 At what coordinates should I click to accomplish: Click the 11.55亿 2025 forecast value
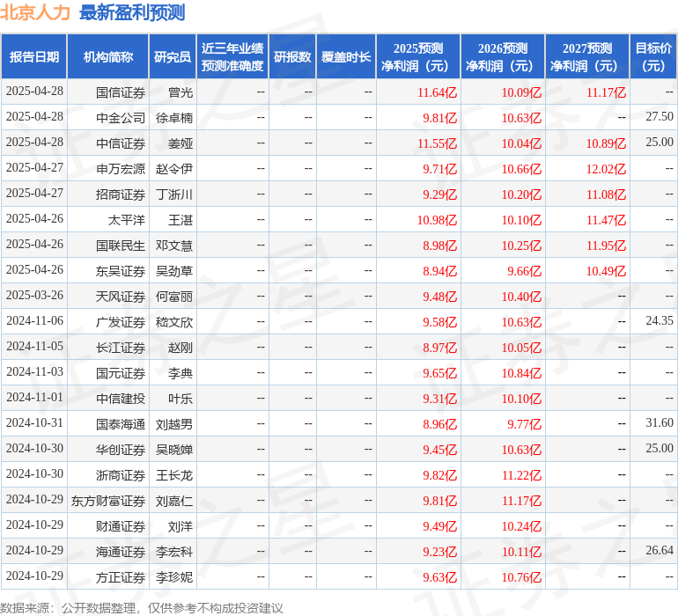coord(437,143)
